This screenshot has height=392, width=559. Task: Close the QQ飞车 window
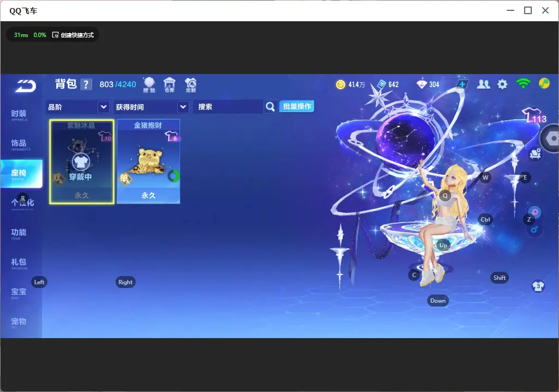click(545, 10)
